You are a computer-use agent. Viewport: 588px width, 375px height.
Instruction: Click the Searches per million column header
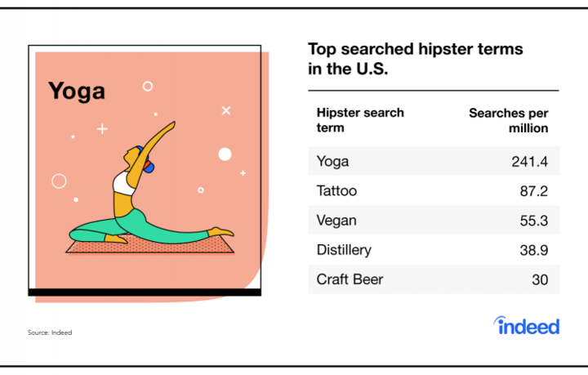[x=508, y=120]
